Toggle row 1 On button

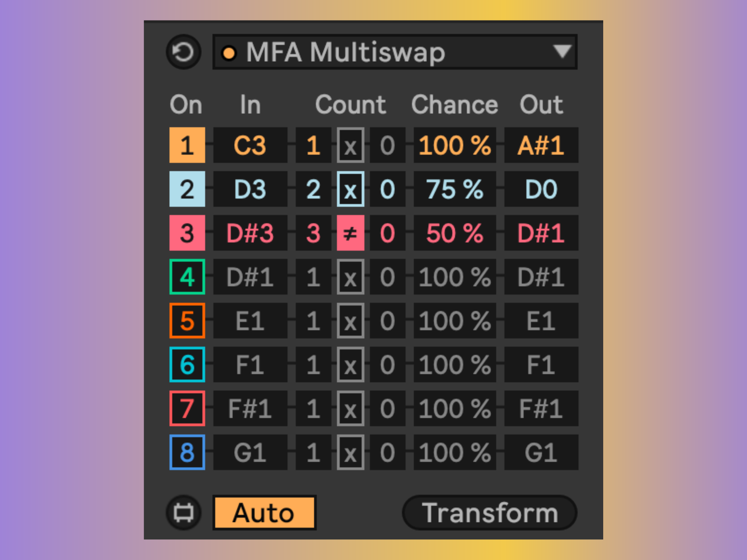[187, 145]
